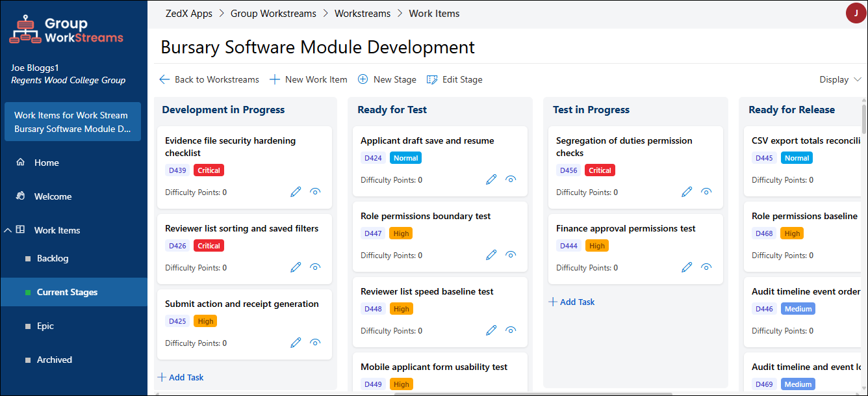The height and width of the screenshot is (396, 868).
Task: View Applicant draft save and resume item
Action: coord(511,179)
